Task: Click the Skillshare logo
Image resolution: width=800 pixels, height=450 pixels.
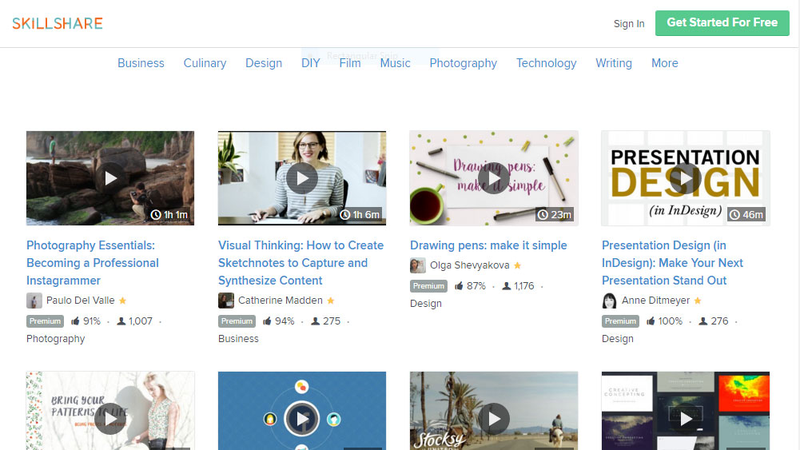Action: pos(58,23)
